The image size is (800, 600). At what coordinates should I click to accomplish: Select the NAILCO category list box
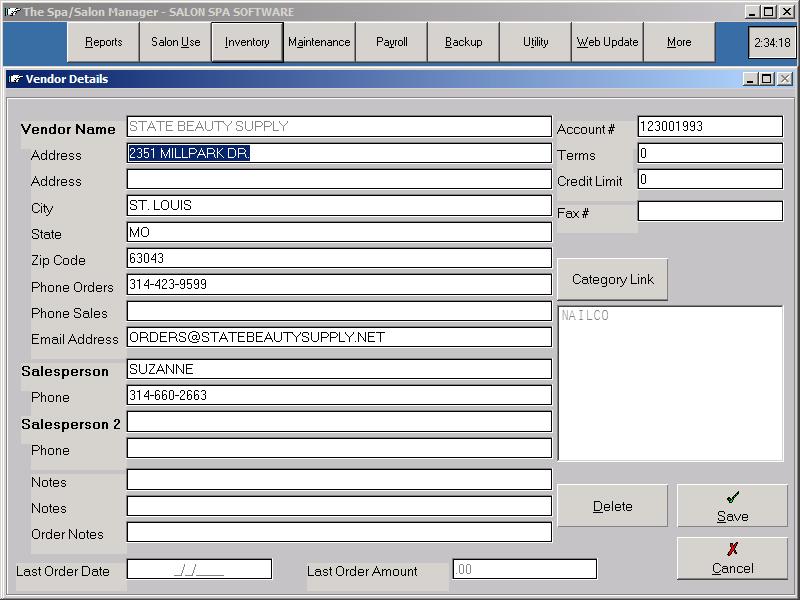coord(669,383)
